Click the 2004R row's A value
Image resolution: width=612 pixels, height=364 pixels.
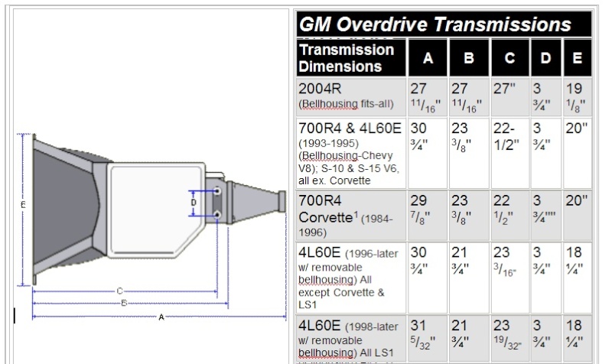pyautogui.click(x=428, y=97)
